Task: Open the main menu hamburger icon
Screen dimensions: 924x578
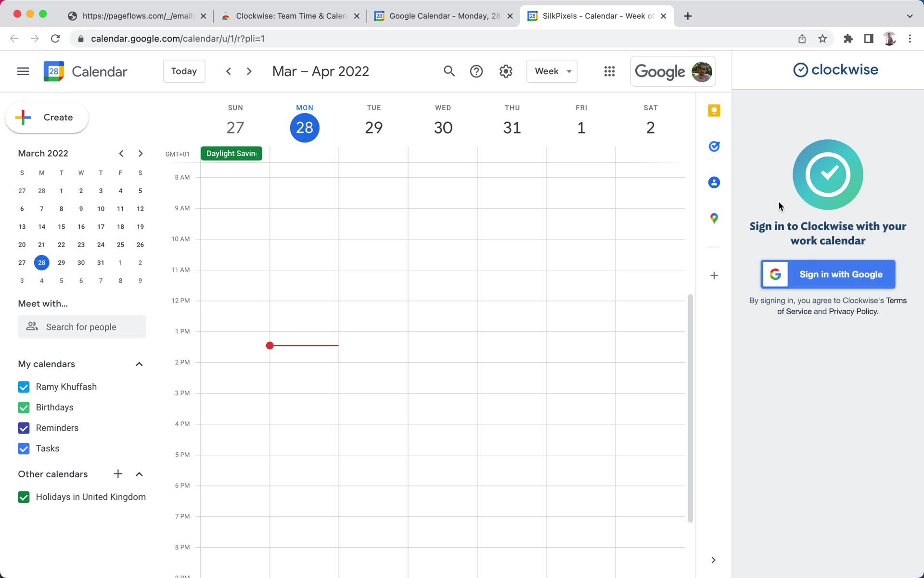Action: tap(23, 71)
